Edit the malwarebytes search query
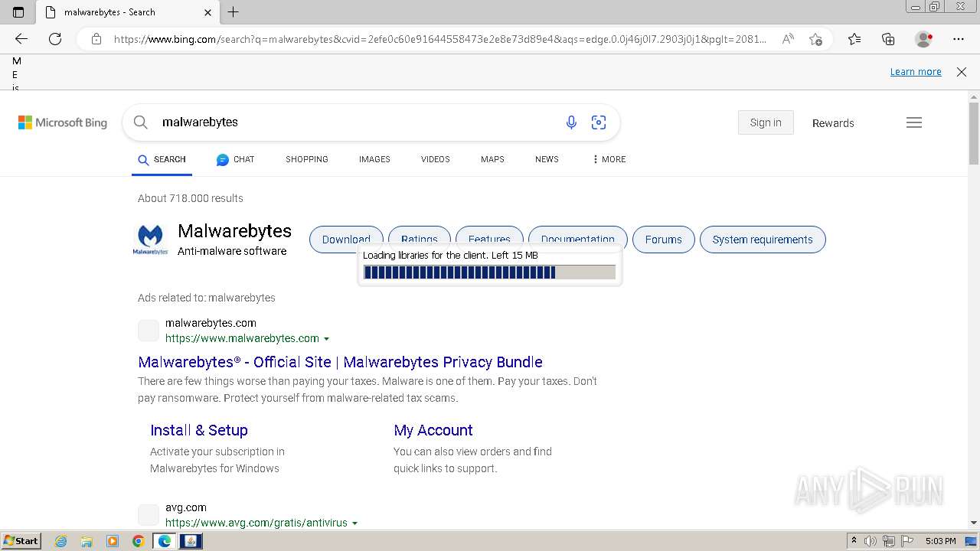Viewport: 980px width, 551px height. (352, 122)
